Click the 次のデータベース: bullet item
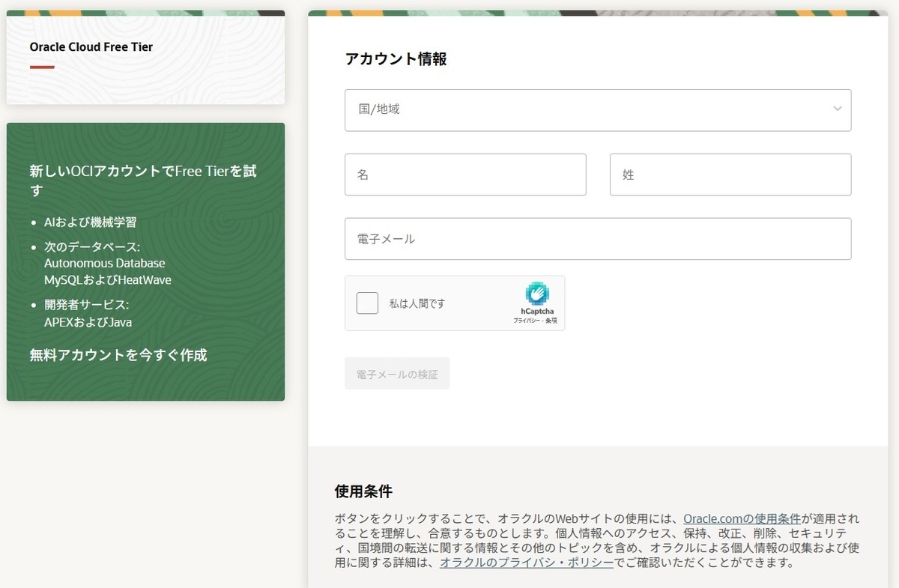The image size is (899, 588). coord(92,246)
